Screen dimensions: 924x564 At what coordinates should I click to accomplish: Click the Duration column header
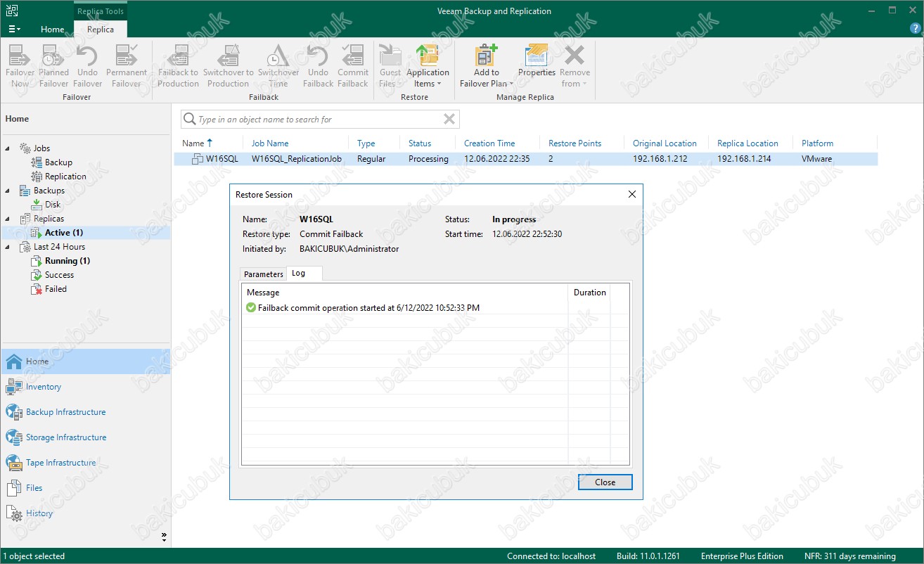(589, 293)
